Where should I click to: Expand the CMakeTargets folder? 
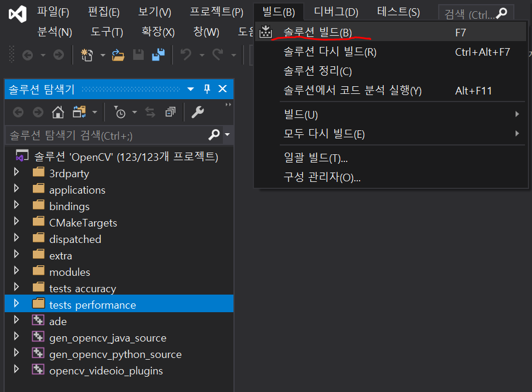(x=16, y=221)
